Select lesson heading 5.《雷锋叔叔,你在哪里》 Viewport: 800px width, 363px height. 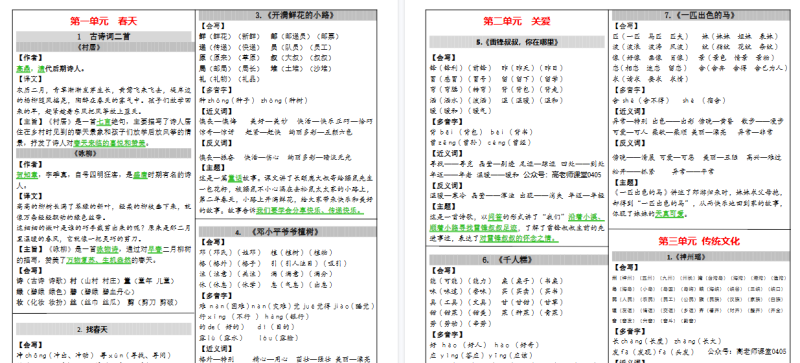coord(517,42)
